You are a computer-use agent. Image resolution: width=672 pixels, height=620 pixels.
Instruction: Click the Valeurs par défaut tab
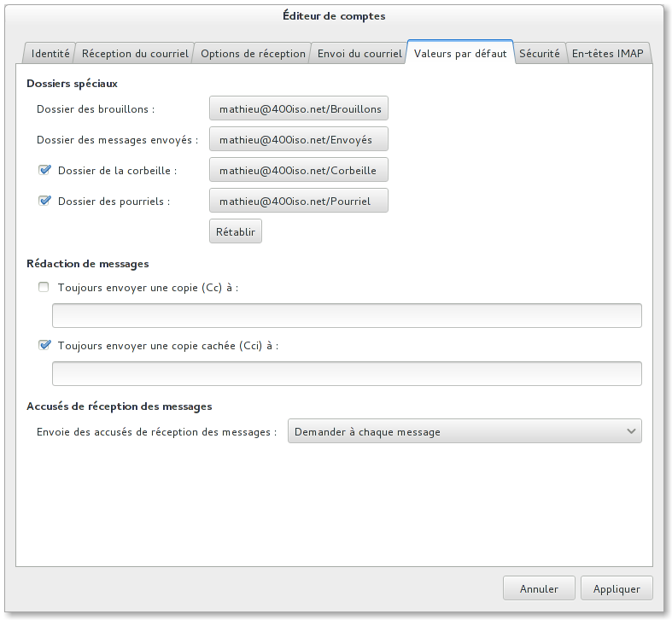(x=460, y=53)
